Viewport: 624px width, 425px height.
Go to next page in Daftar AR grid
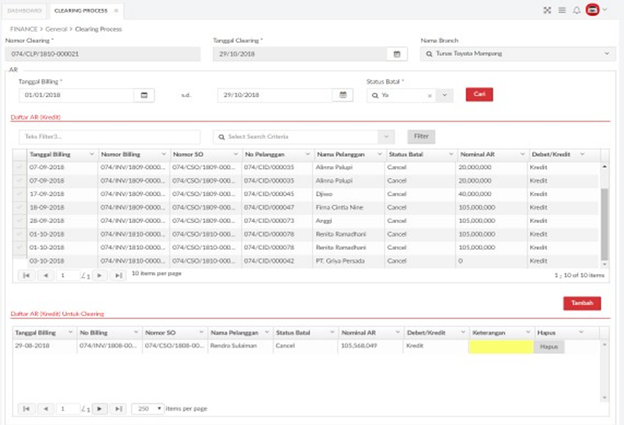pos(99,275)
